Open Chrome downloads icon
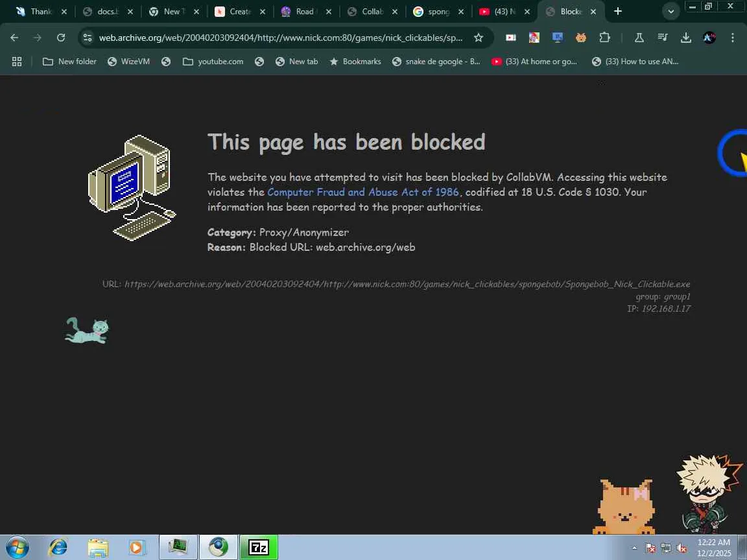The image size is (747, 560). [685, 38]
